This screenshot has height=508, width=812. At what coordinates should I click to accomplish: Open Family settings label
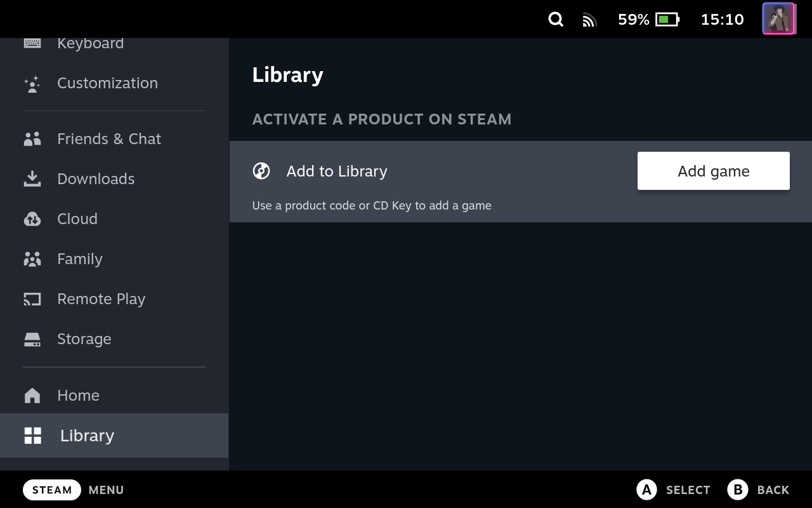[x=80, y=259]
